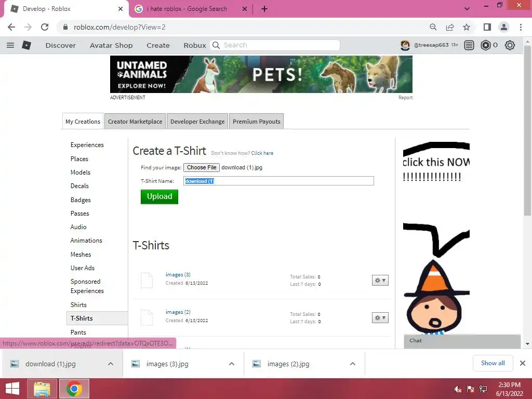
Task: Open images (3).jpg from downloads bar
Action: pos(167,364)
